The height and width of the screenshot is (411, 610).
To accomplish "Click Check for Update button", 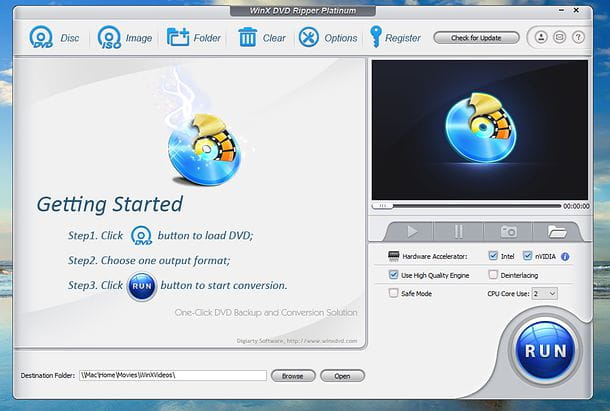I will (476, 38).
